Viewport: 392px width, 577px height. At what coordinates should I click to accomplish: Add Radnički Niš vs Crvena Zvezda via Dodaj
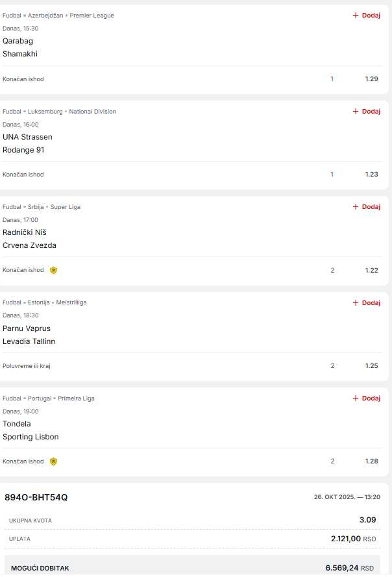click(x=366, y=206)
